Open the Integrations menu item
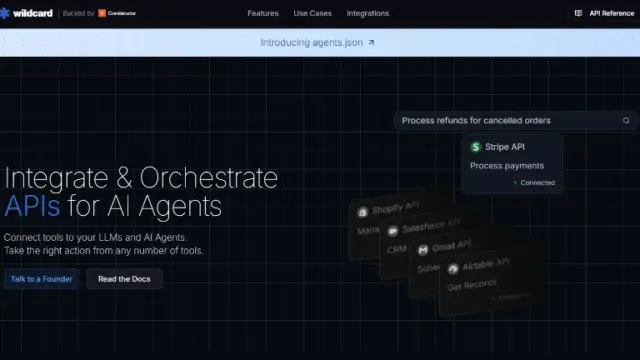Image resolution: width=640 pixels, height=360 pixels. [368, 13]
